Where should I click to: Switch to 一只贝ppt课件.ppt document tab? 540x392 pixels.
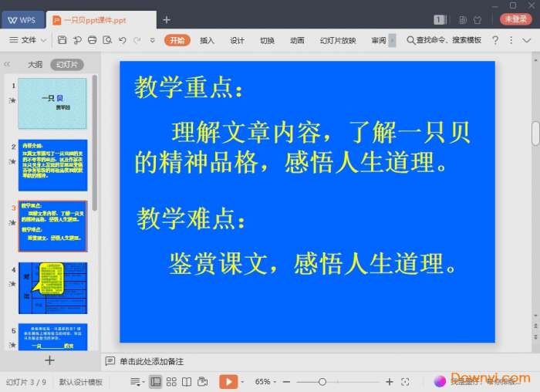coord(101,20)
